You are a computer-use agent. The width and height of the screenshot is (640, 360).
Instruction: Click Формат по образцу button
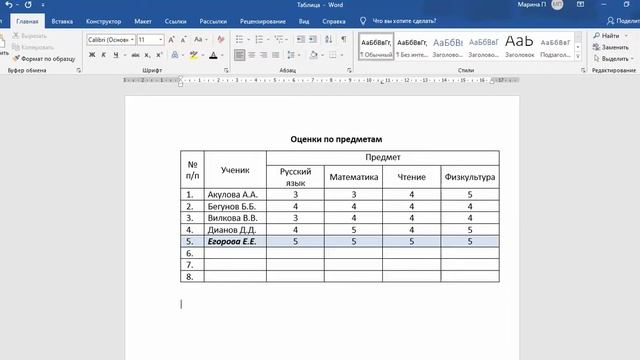(x=44, y=59)
